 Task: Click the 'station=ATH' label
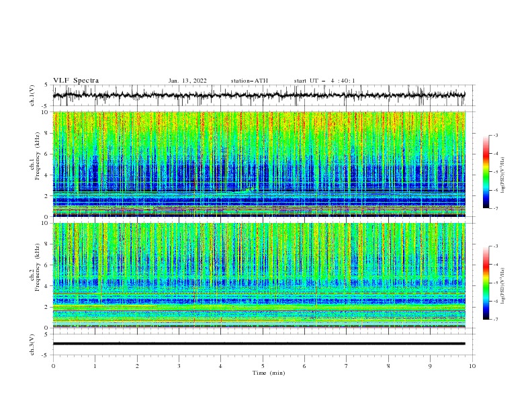[x=249, y=81]
